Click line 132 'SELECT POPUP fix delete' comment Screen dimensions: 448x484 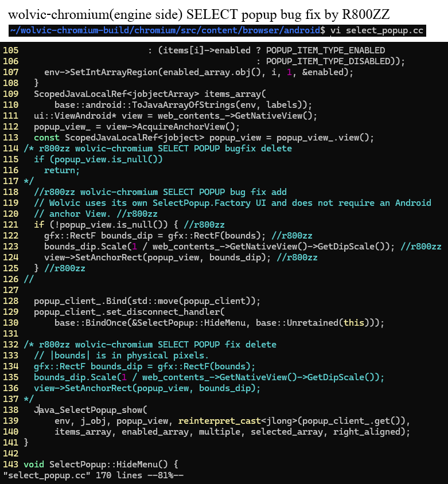coord(150,345)
